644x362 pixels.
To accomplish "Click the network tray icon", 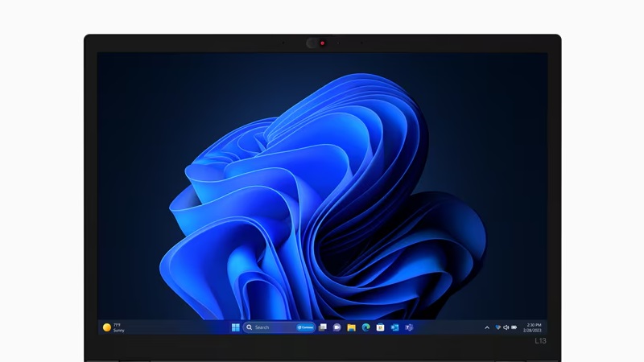I will pyautogui.click(x=497, y=327).
